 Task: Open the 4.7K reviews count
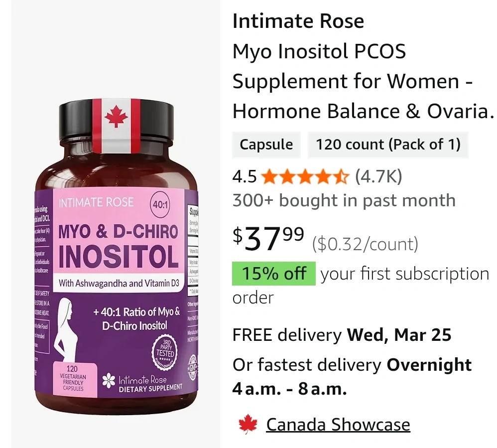pos(378,176)
